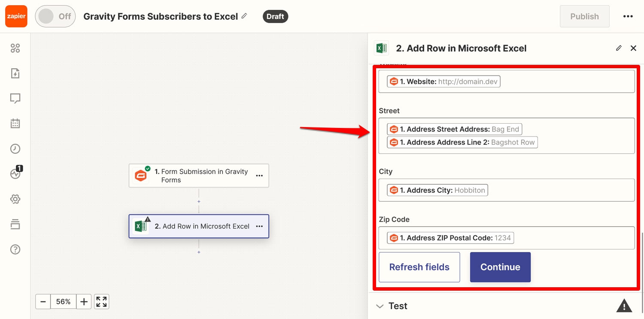Viewport: 644px width, 319px height.
Task: Click the Street input field
Action: point(507,136)
